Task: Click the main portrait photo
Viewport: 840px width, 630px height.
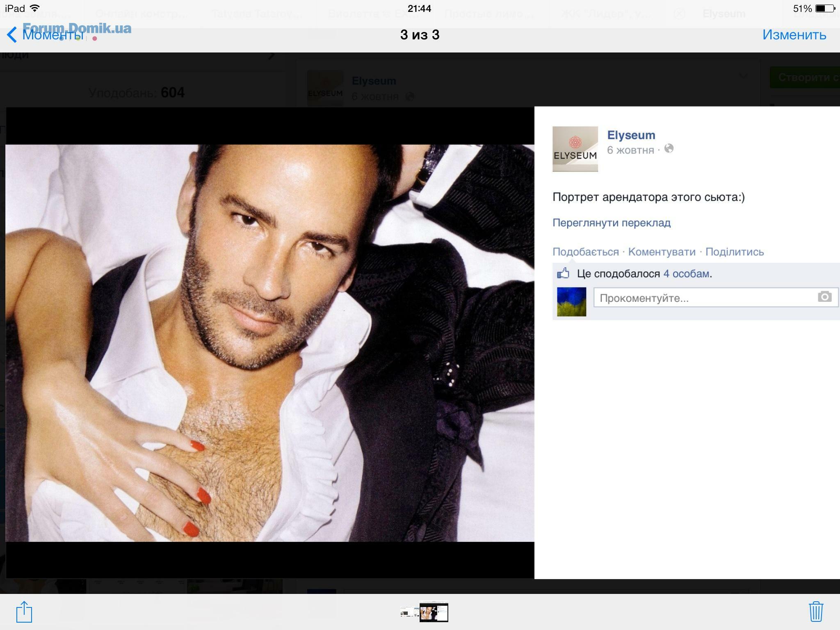Action: coord(270,343)
